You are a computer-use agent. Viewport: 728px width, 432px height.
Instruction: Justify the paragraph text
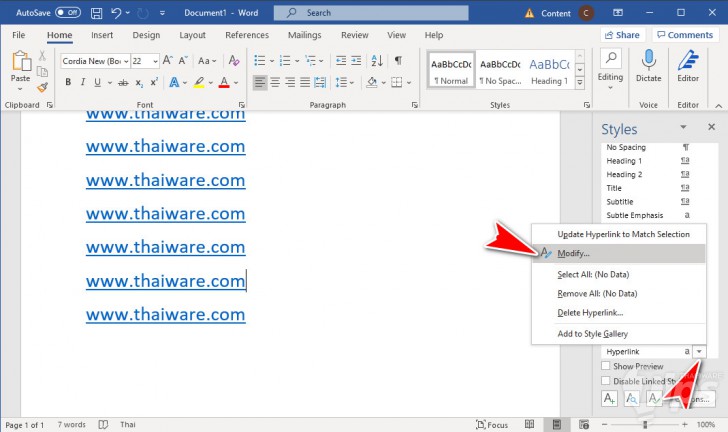click(305, 83)
